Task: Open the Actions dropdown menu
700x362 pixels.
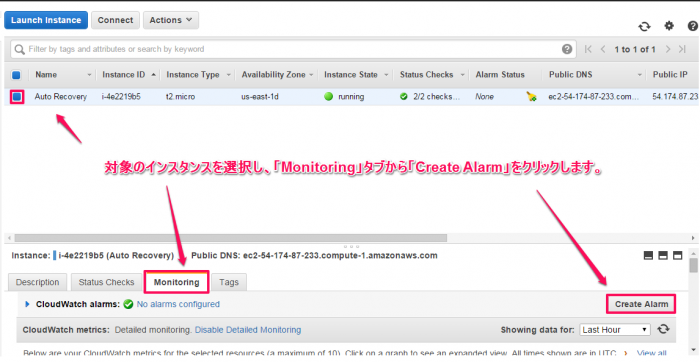Action: [171, 20]
